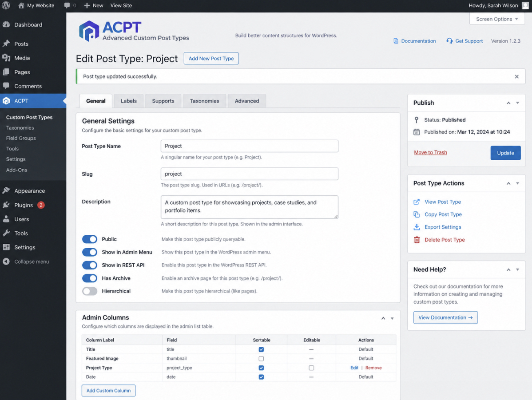Open Add-Ons in ACPT submenu
Image resolution: width=532 pixels, height=400 pixels.
[x=16, y=170]
